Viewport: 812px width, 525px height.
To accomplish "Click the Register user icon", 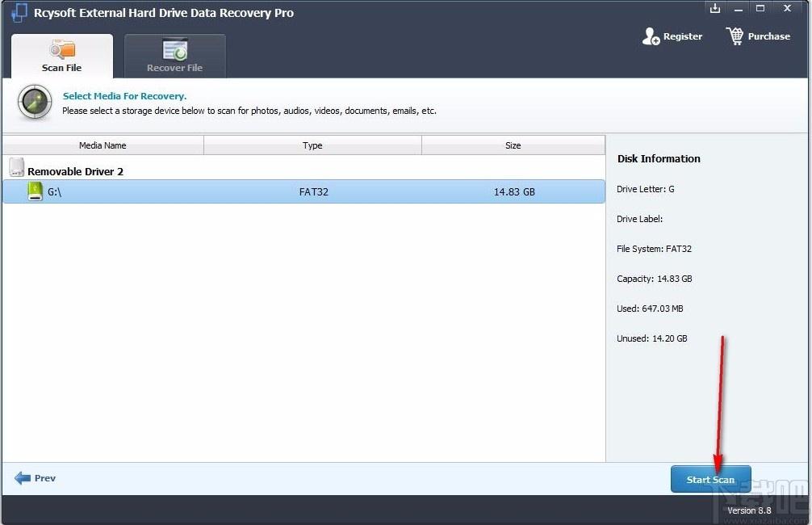I will point(651,36).
